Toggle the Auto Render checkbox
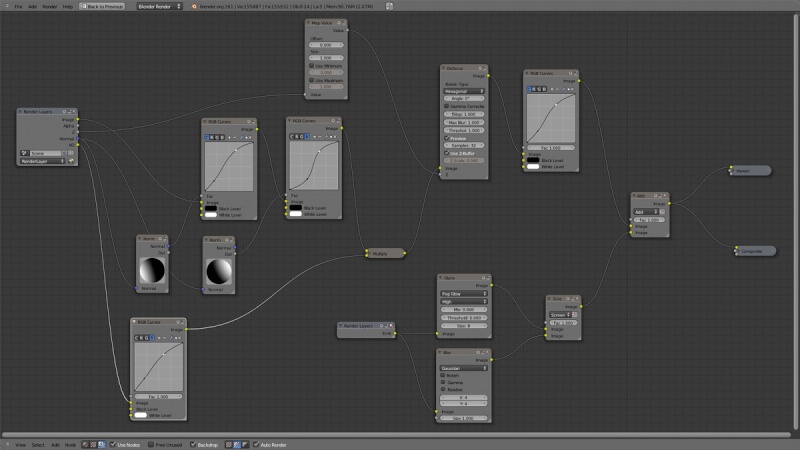This screenshot has height=450, width=800. click(256, 444)
